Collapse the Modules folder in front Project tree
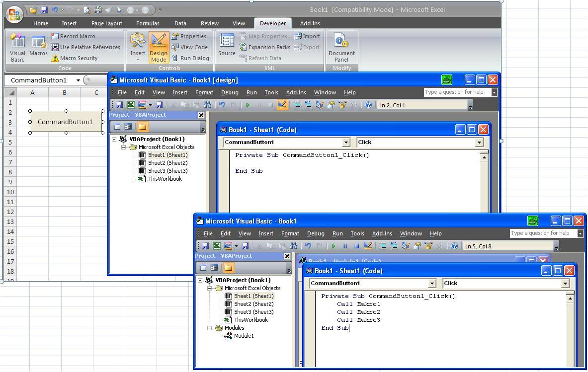 point(209,328)
